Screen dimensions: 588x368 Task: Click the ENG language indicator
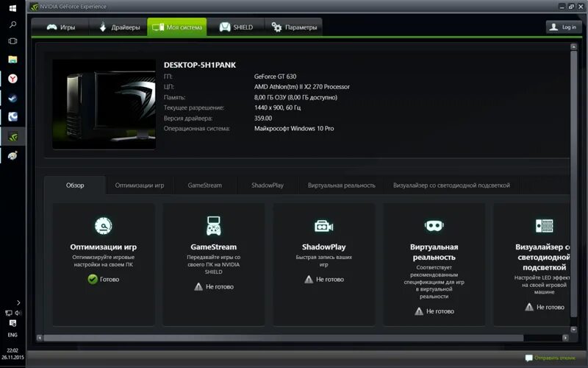[12, 335]
